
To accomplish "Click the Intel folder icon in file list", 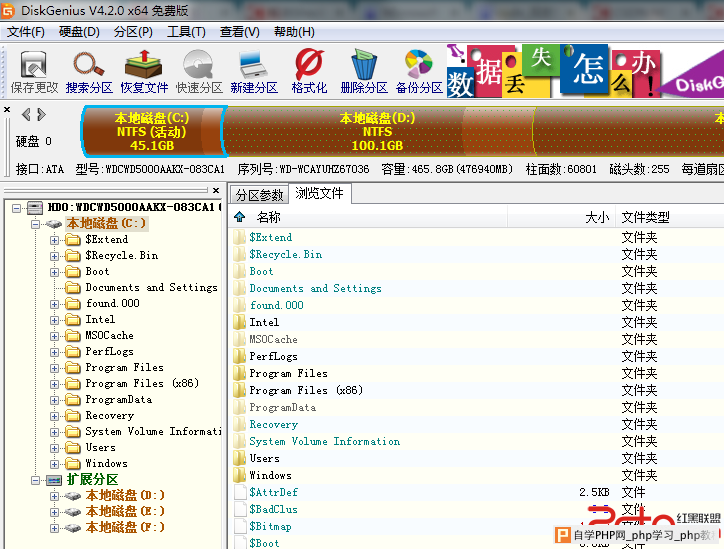I will [240, 322].
